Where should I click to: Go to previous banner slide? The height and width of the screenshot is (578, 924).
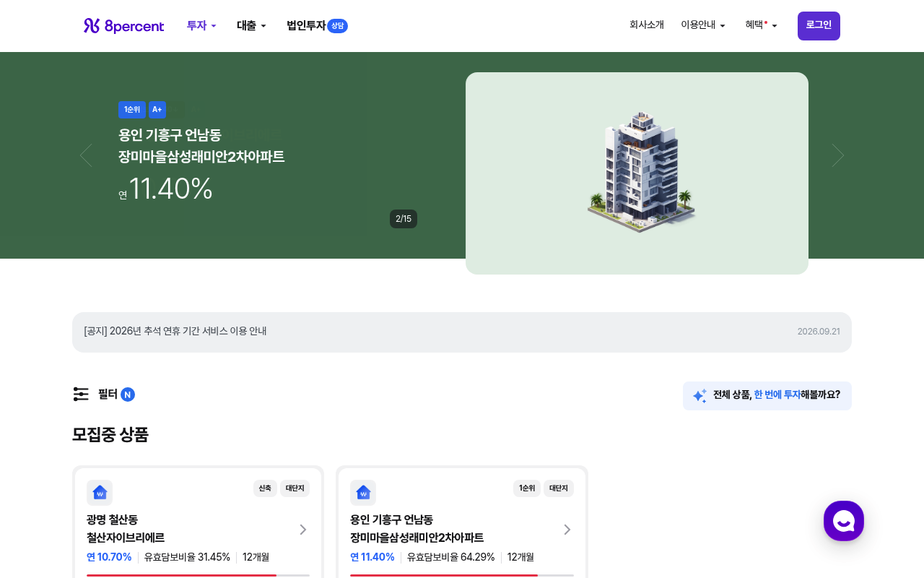86,155
